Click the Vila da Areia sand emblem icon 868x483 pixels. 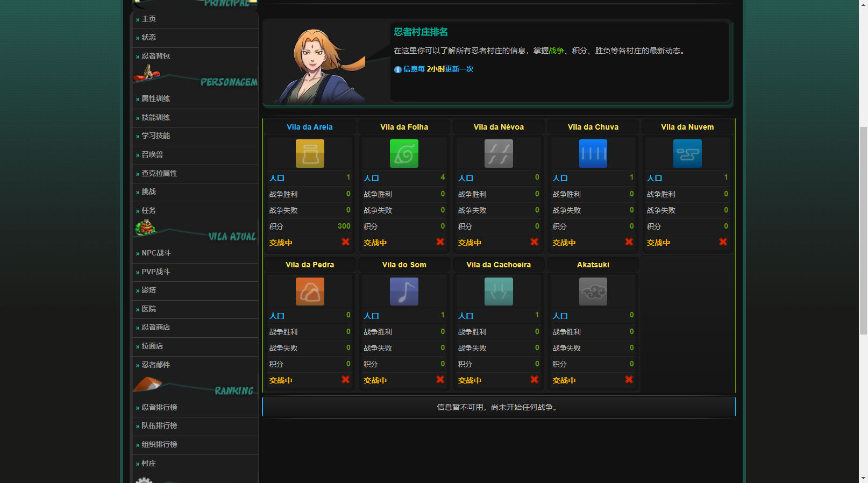coord(310,154)
